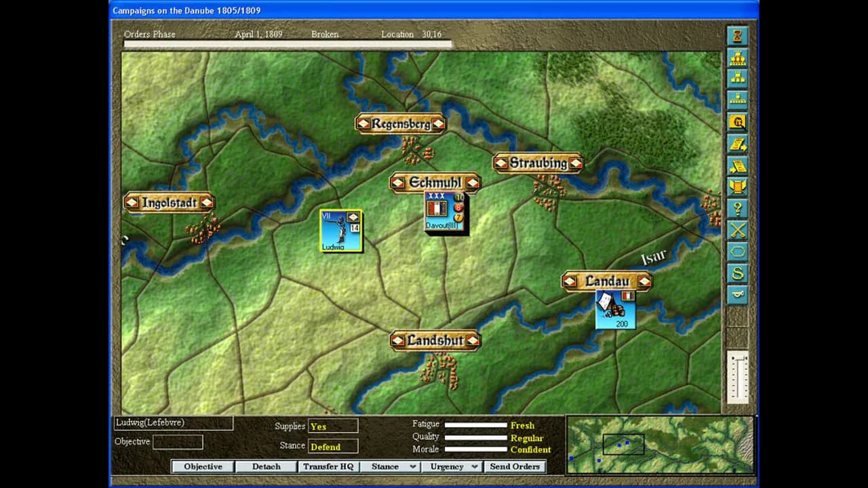Click right arrow on Landau label
This screenshot has height=488, width=868.
point(644,281)
